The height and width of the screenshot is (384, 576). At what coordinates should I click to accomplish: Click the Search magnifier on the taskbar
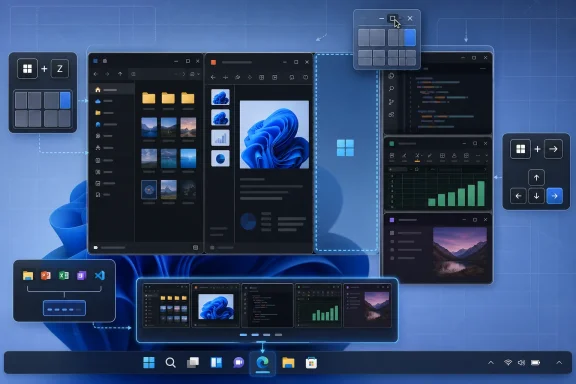[170, 363]
